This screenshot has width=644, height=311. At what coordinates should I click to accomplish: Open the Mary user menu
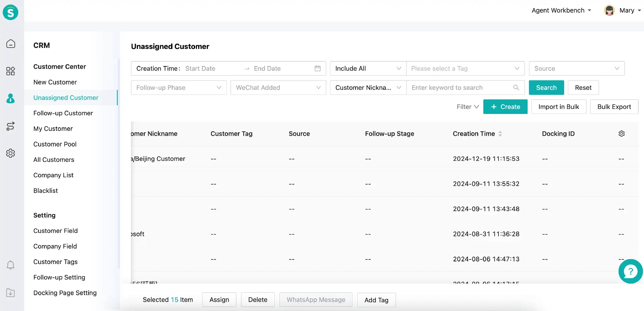(x=630, y=10)
